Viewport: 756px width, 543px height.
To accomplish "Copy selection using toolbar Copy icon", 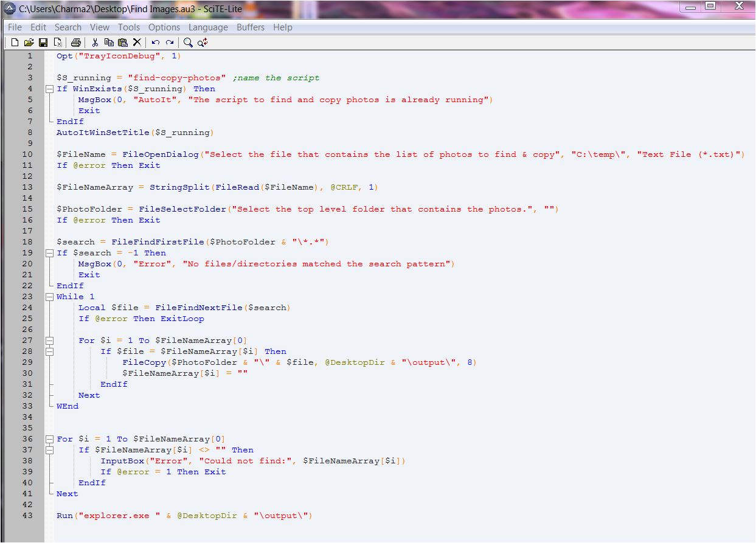I will 109,43.
